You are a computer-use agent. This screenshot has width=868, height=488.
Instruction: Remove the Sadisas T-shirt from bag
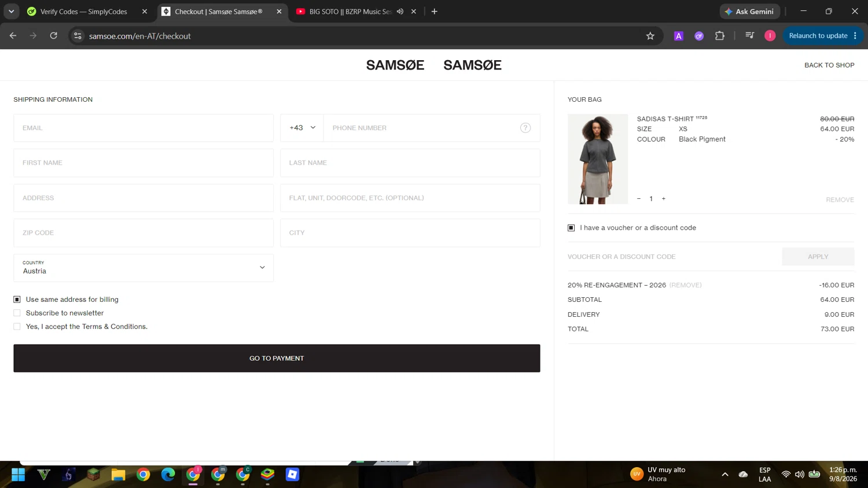[x=840, y=200]
